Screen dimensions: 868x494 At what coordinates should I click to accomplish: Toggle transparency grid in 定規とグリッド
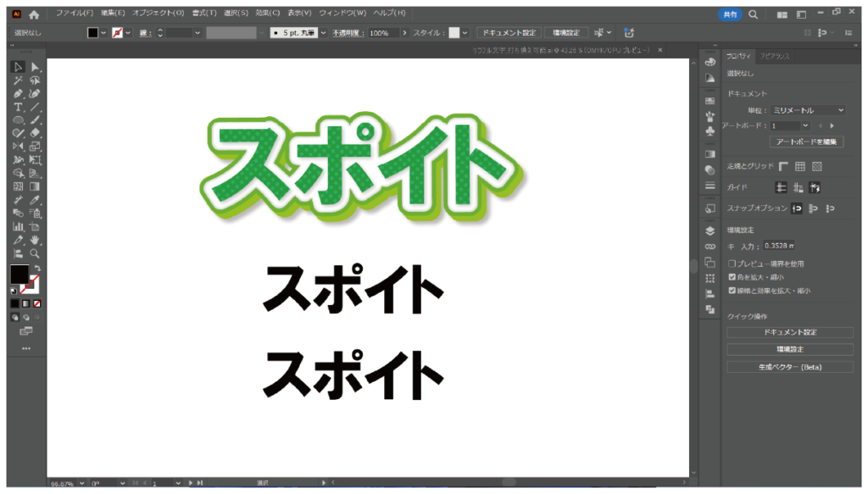pyautogui.click(x=817, y=167)
